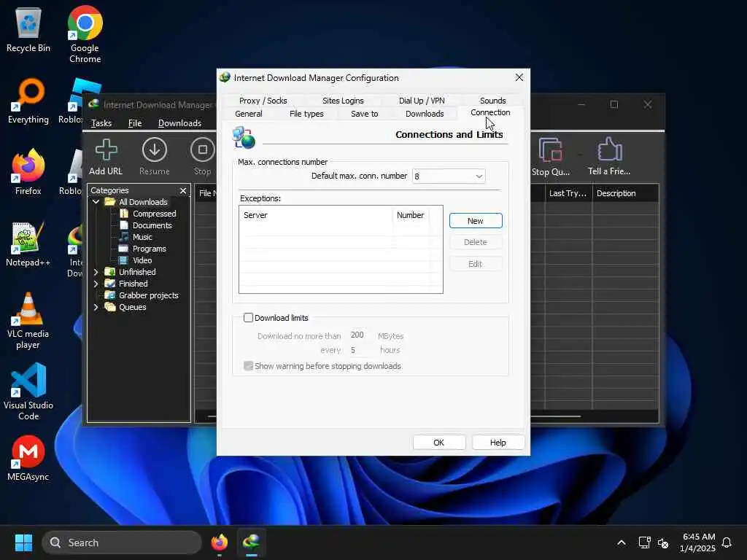The width and height of the screenshot is (747, 560).
Task: Click New to add exception
Action: 476,221
